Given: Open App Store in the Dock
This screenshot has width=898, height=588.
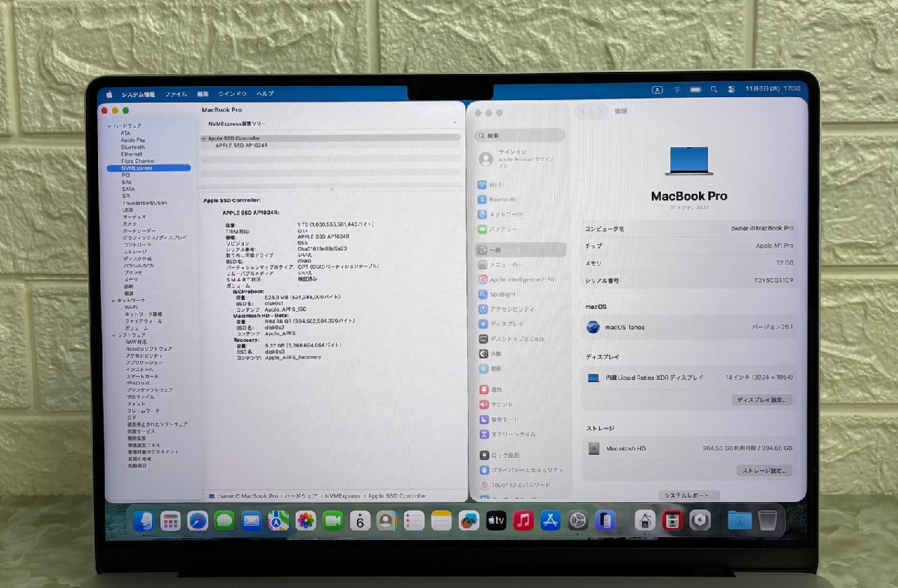Looking at the screenshot, I should [551, 521].
